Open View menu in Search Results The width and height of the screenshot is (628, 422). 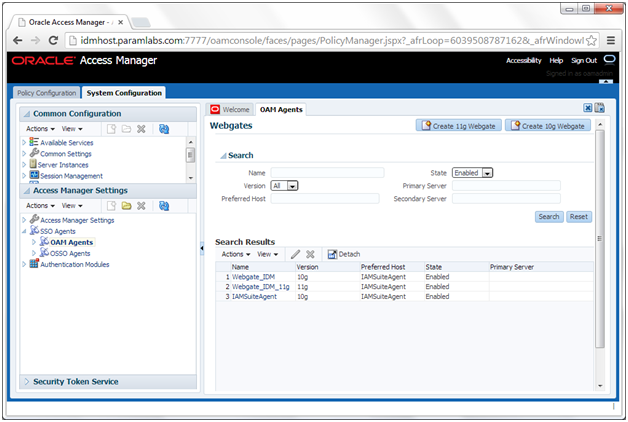[268, 254]
